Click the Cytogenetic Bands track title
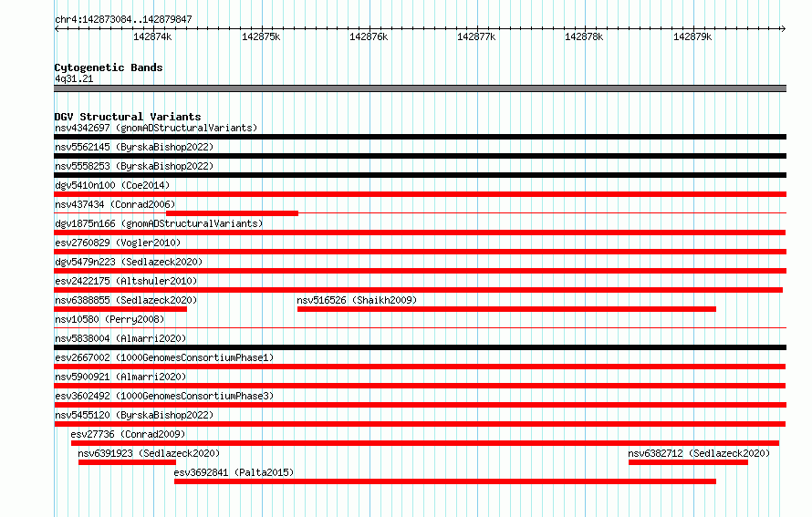Screen dimensions: 812x517 (x=109, y=67)
